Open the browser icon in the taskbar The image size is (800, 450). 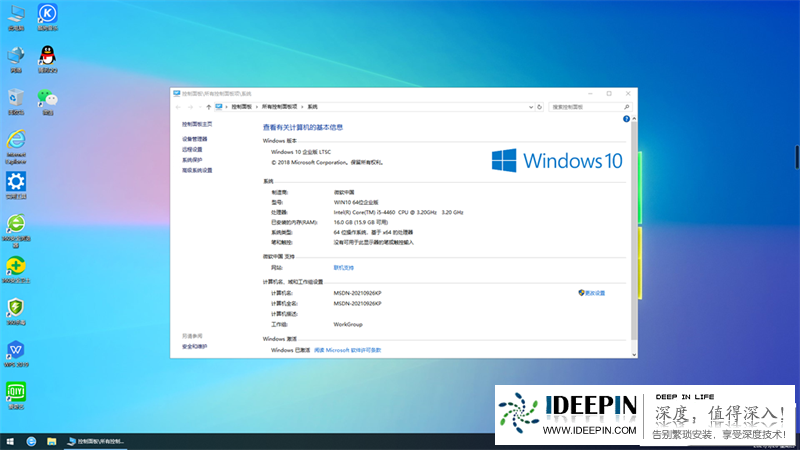(31, 441)
